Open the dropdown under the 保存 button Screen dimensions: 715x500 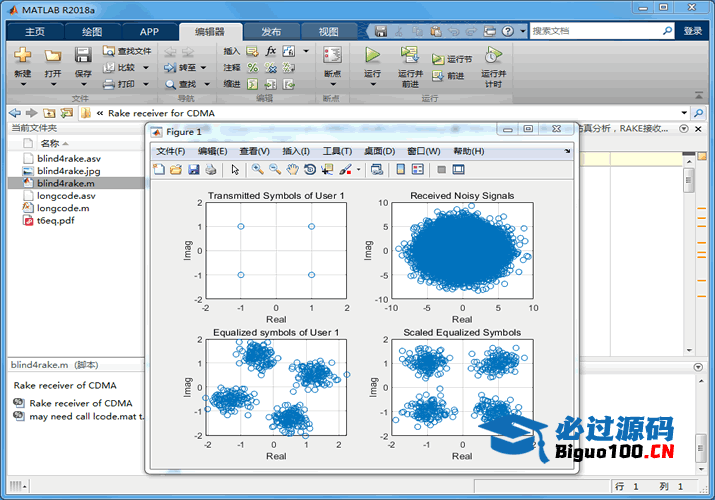83,84
